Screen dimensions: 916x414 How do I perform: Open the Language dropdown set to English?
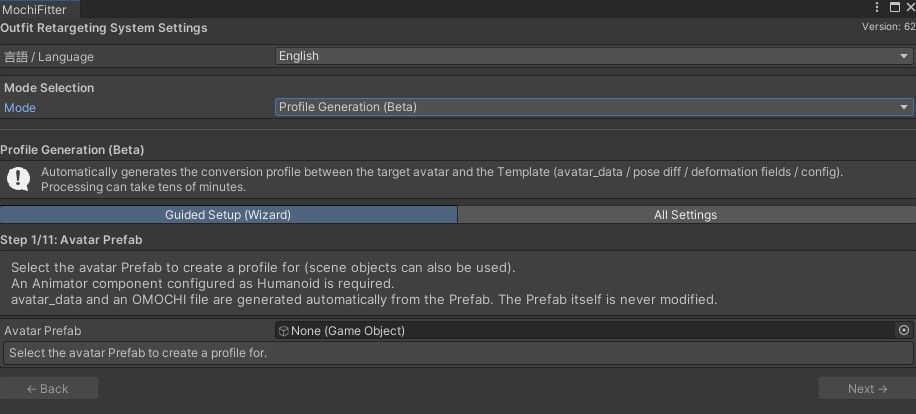point(594,56)
